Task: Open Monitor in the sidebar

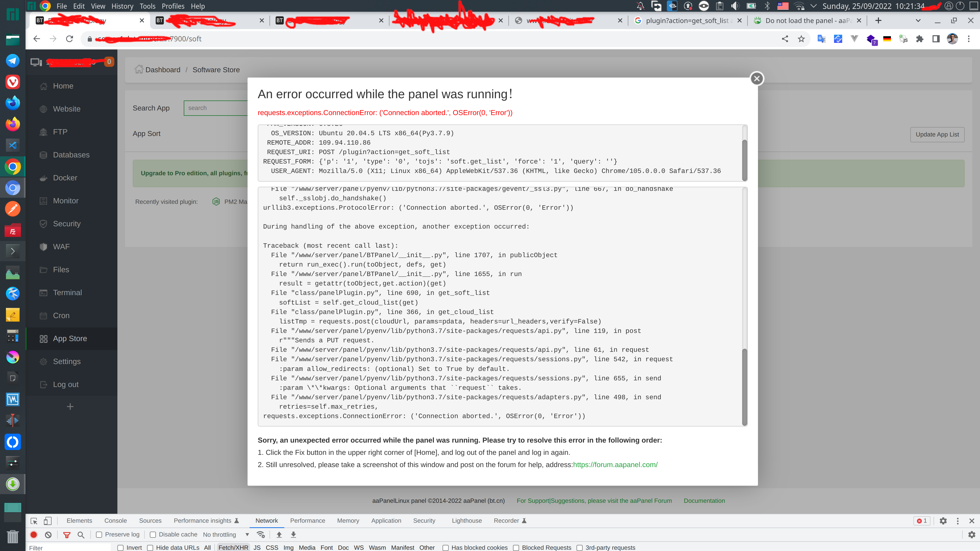Action: [71, 201]
